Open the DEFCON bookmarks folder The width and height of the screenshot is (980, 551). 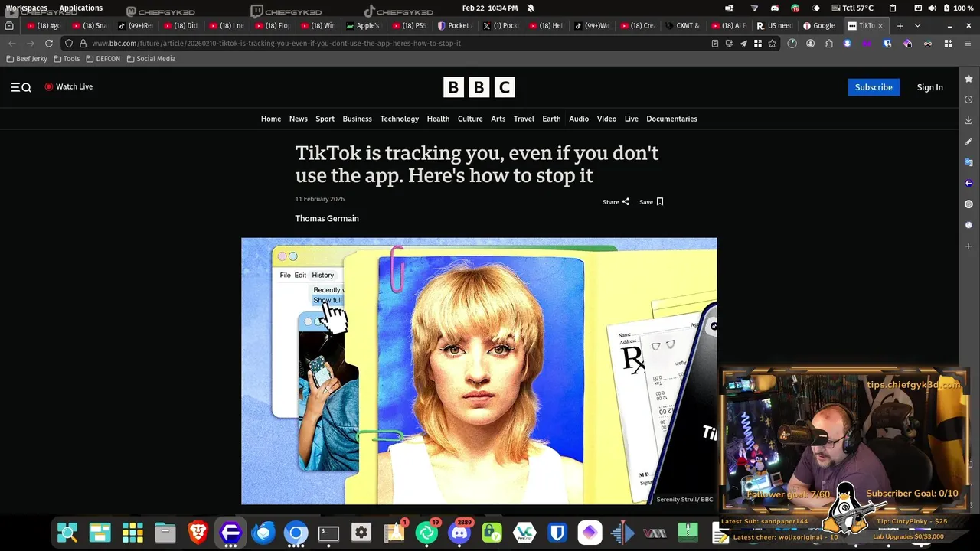coord(103,59)
